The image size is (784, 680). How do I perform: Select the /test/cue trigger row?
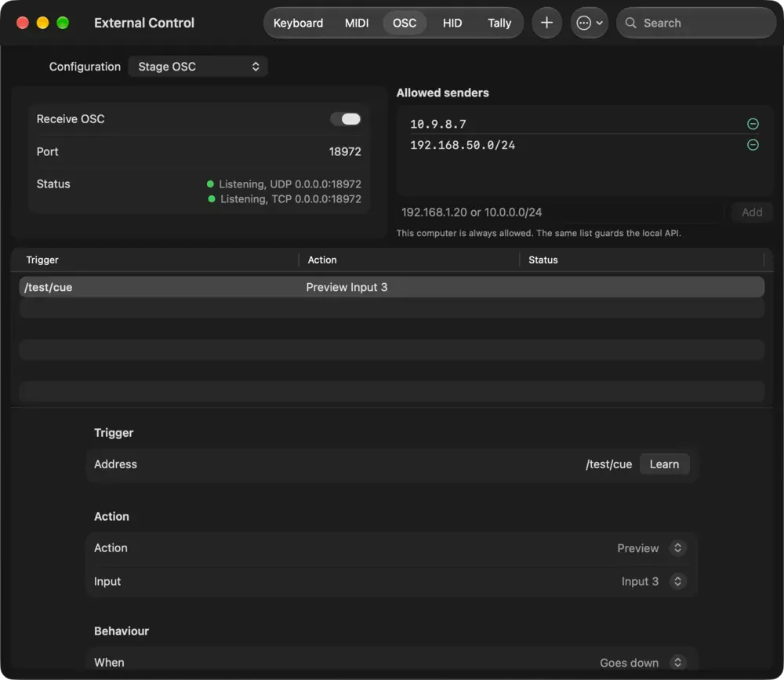[x=391, y=287]
